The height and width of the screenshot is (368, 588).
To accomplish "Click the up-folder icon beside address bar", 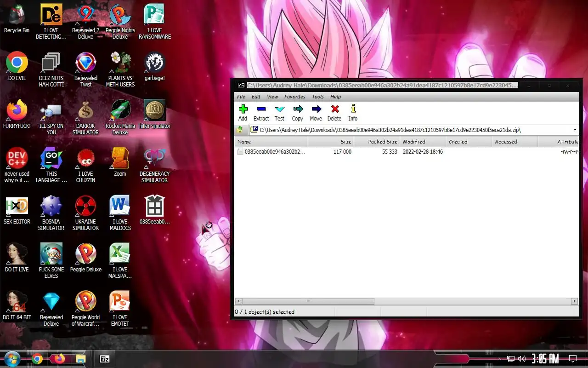I will click(x=240, y=130).
